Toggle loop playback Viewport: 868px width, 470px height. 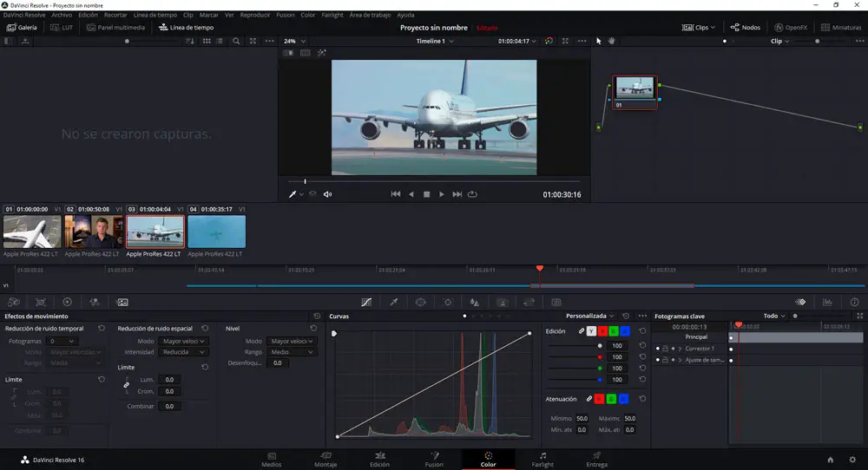[x=472, y=194]
